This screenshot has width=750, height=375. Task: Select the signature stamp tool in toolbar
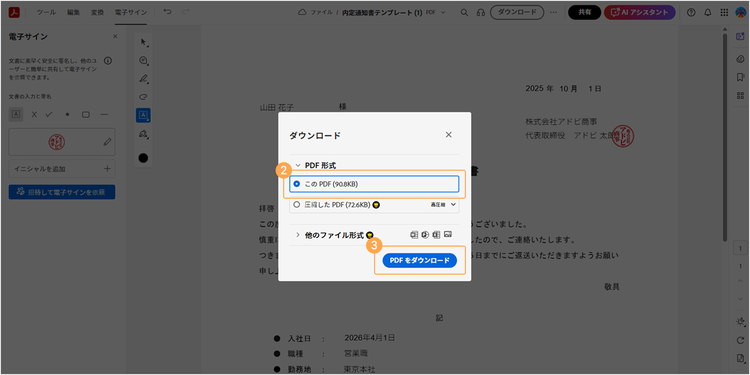tap(143, 135)
